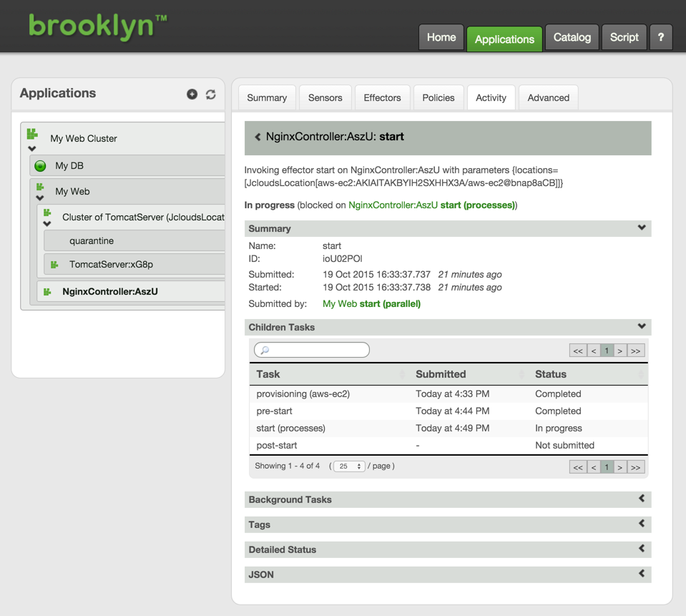The height and width of the screenshot is (616, 686).
Task: Go to last page of children tasks
Action: point(635,351)
